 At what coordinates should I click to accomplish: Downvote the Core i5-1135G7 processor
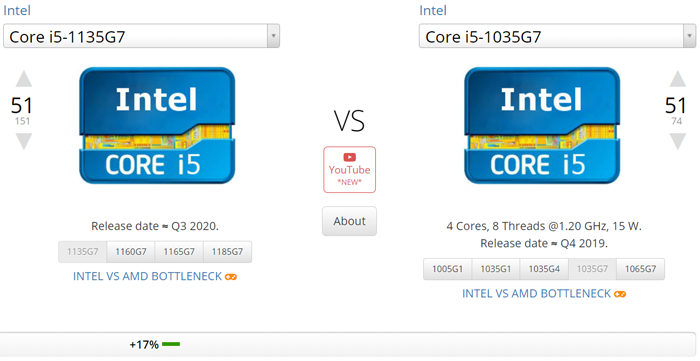coord(24,141)
